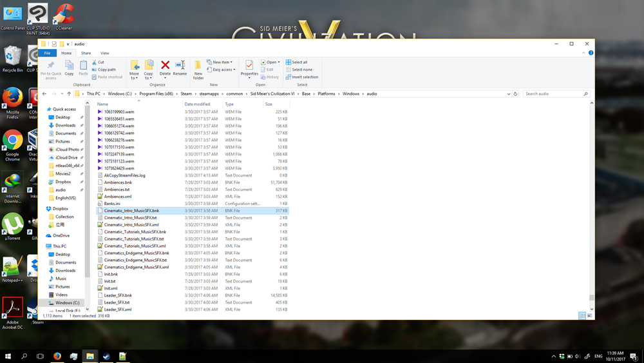Open Properties from the ribbon
The width and height of the screenshot is (644, 363).
pos(249,69)
